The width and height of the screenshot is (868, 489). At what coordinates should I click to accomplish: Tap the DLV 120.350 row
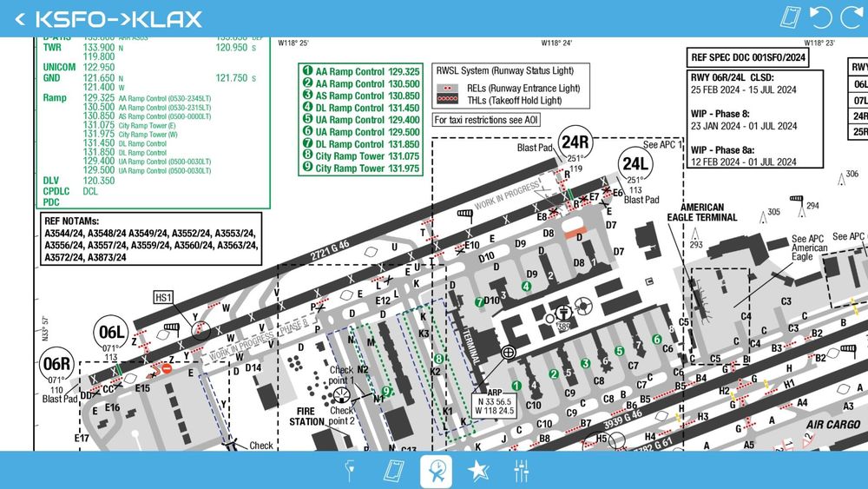coord(79,181)
